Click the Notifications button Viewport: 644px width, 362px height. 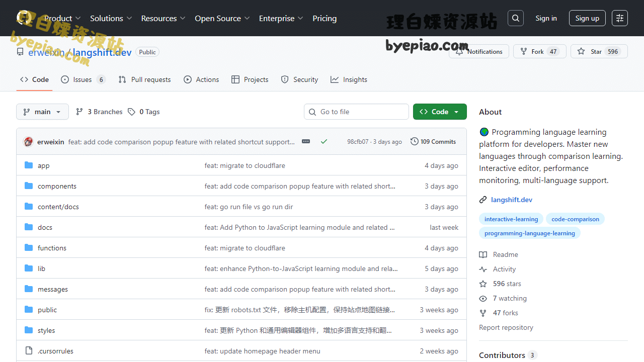479,51
